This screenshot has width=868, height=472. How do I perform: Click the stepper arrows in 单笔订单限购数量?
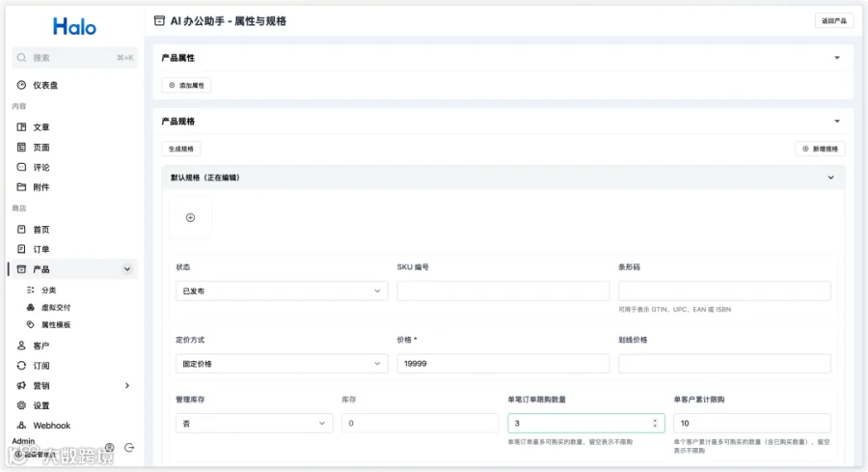pos(655,423)
